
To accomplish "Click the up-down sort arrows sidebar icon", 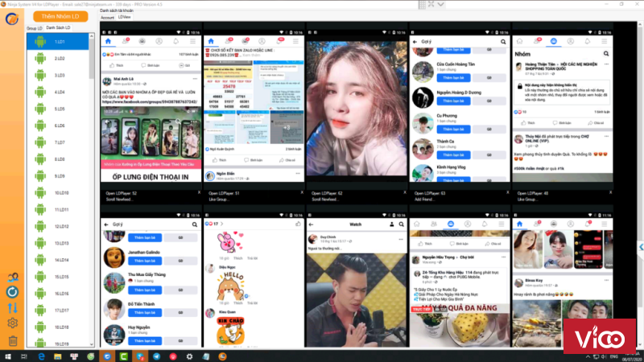I will tap(12, 308).
